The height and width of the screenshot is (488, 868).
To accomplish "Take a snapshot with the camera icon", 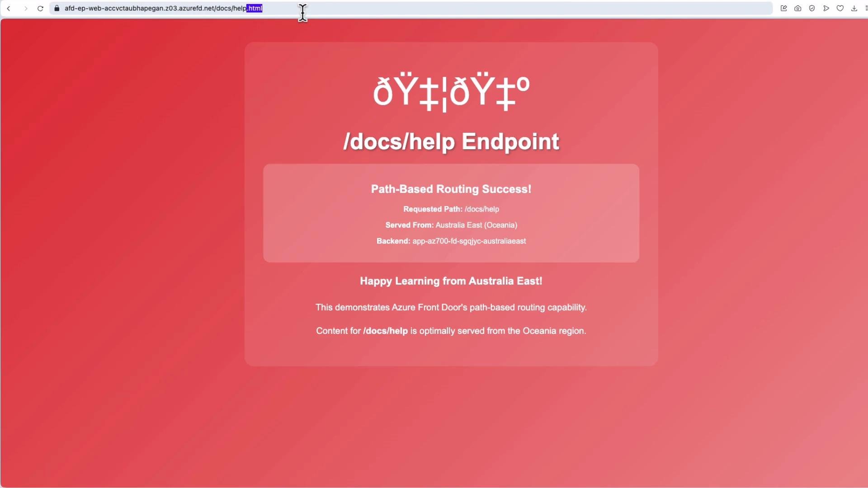I will click(x=798, y=8).
